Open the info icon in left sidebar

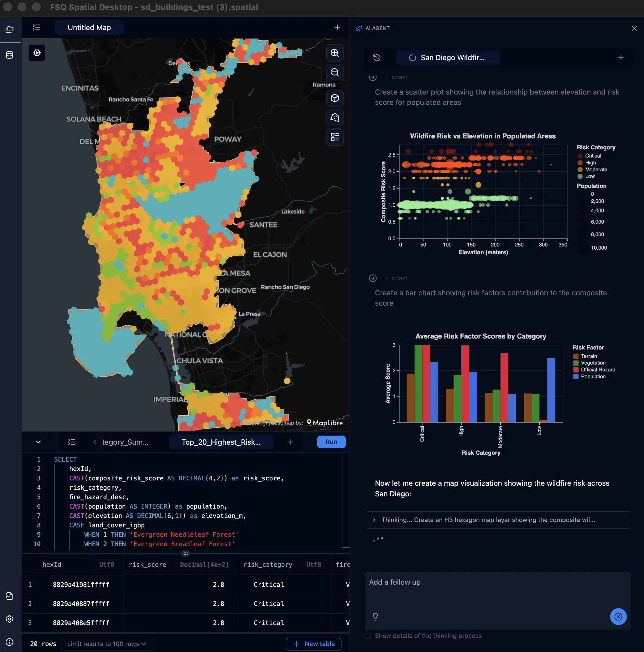10,642
